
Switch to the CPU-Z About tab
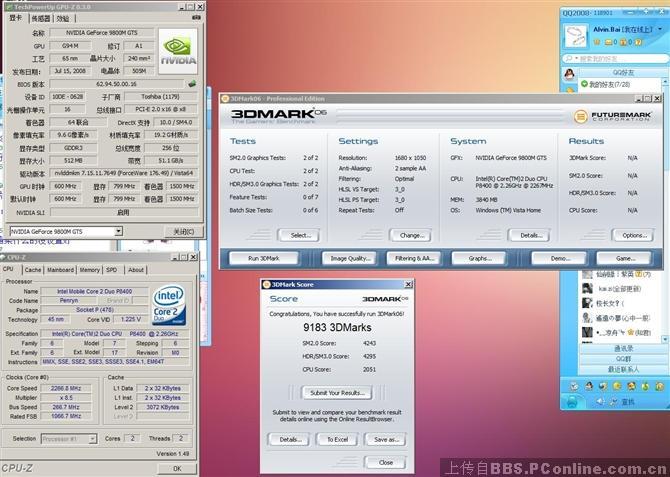tap(136, 270)
